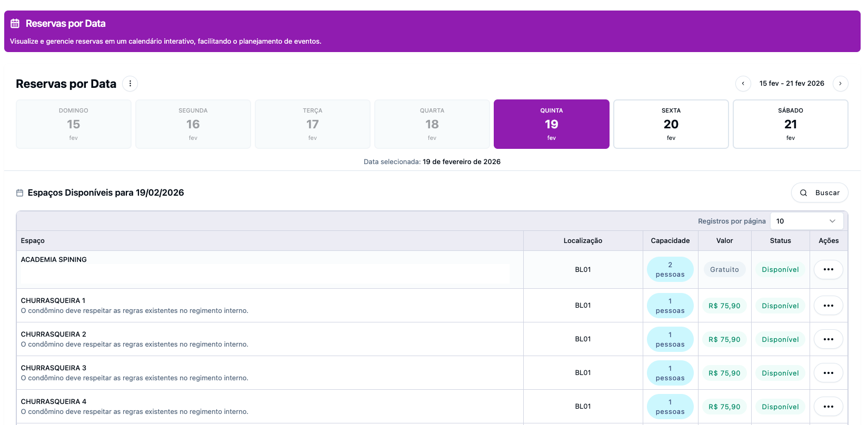
Task: Open actions menu for CHURRASQUEIRA 1
Action: (828, 306)
